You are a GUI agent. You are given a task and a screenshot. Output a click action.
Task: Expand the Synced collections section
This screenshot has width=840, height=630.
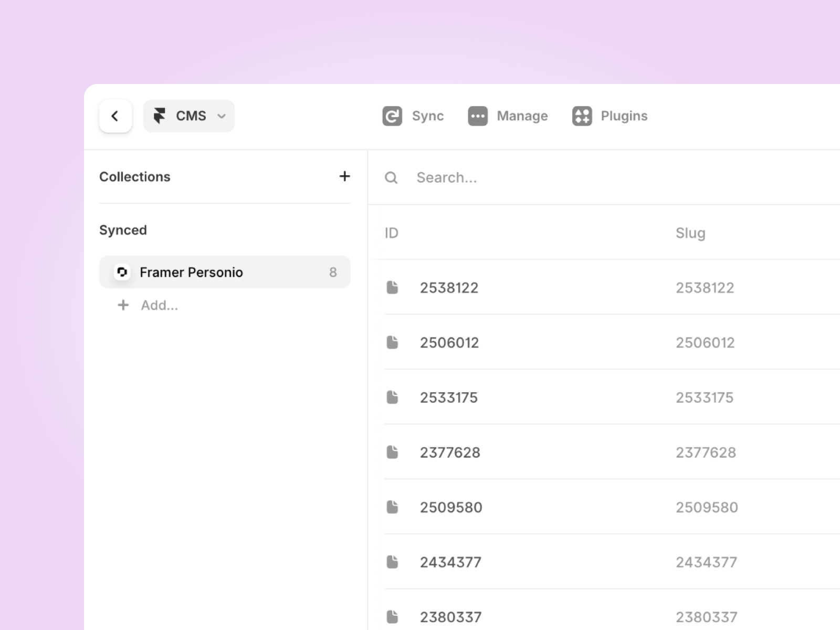[x=123, y=230]
